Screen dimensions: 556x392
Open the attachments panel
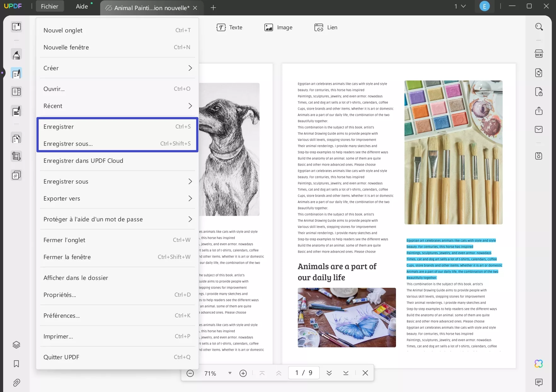[16, 383]
